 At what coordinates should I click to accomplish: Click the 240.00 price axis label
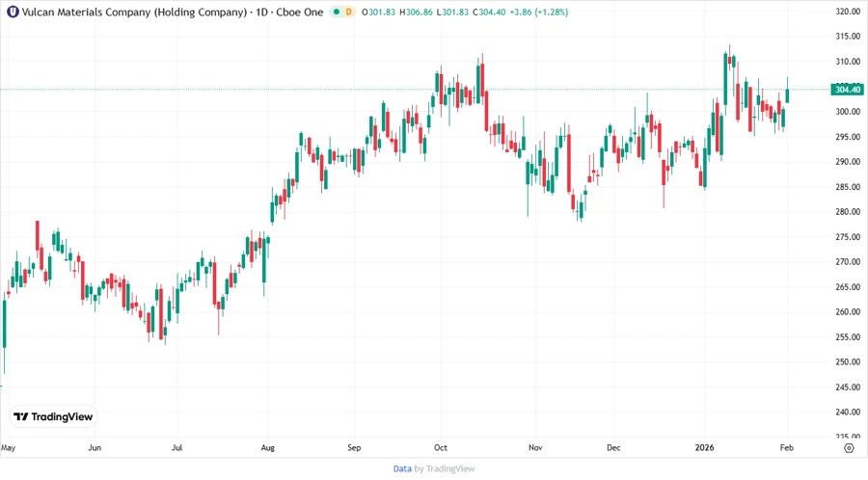point(848,412)
